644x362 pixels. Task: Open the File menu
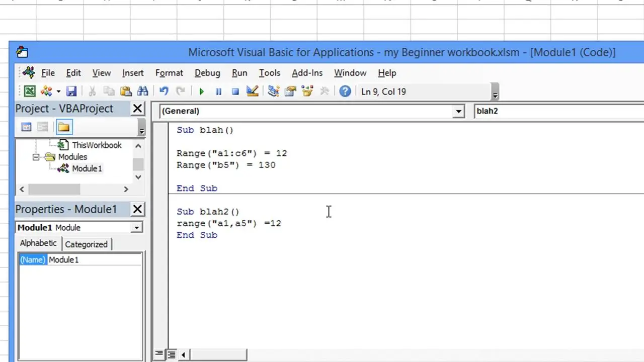(x=48, y=73)
